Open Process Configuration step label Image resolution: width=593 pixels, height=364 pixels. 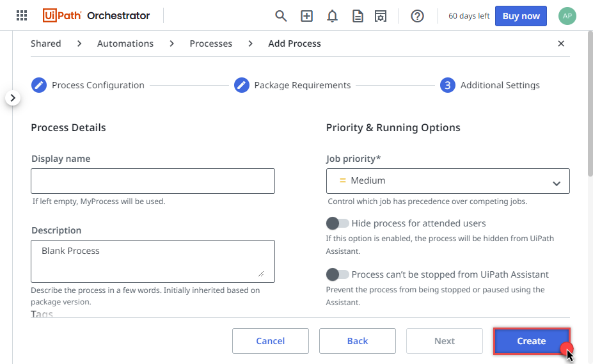pyautogui.click(x=98, y=85)
